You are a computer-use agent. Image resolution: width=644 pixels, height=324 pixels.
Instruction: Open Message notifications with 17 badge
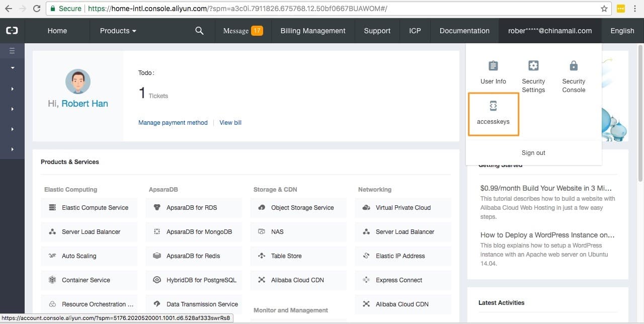(x=243, y=31)
